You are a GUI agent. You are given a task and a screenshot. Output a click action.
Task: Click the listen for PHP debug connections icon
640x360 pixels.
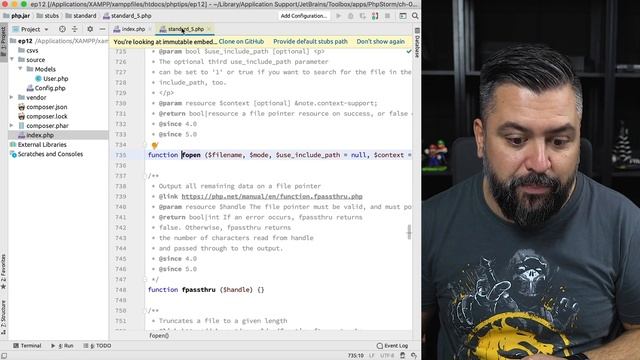click(375, 16)
